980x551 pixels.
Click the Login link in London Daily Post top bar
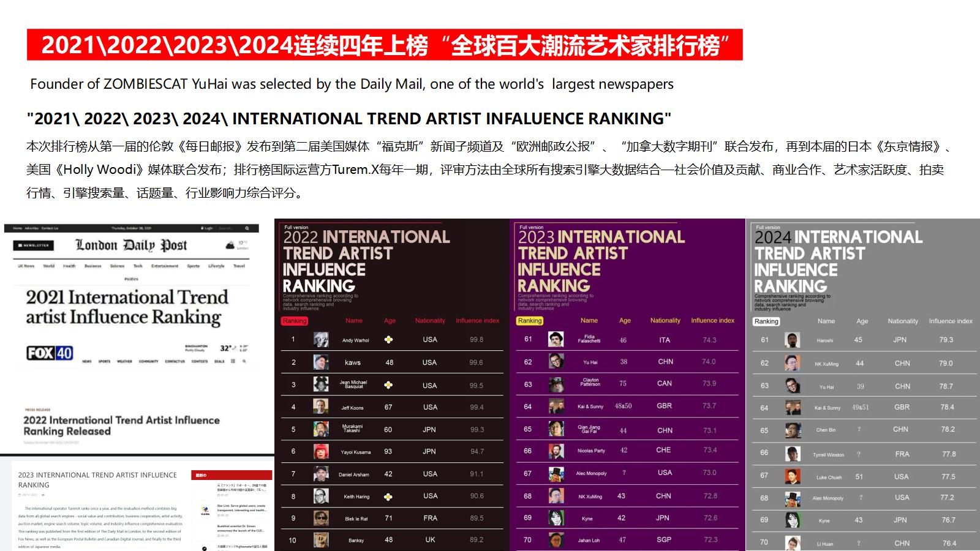click(207, 228)
